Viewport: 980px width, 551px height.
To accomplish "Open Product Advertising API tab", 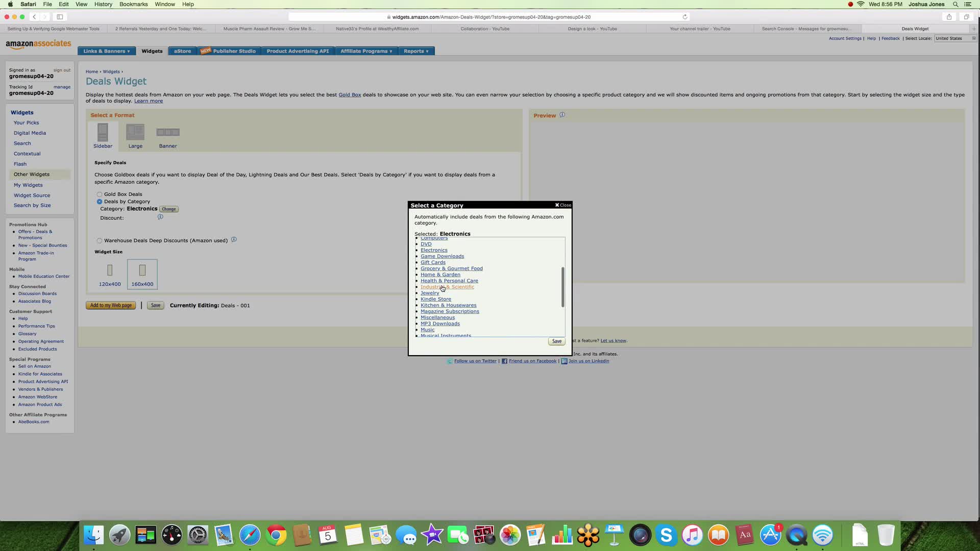I will click(298, 51).
